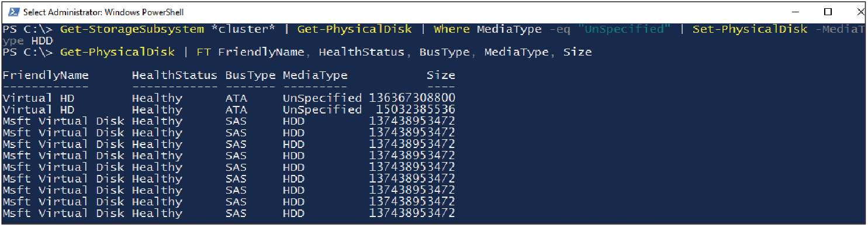This screenshot has height=227, width=868.
Task: Close the Administrator PowerShell window
Action: pyautogui.click(x=860, y=12)
